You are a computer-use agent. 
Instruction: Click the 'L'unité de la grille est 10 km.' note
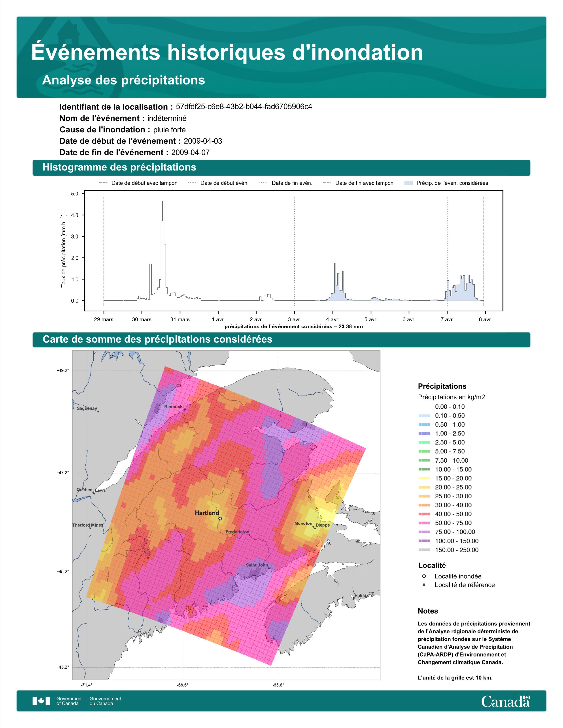pyautogui.click(x=455, y=678)
